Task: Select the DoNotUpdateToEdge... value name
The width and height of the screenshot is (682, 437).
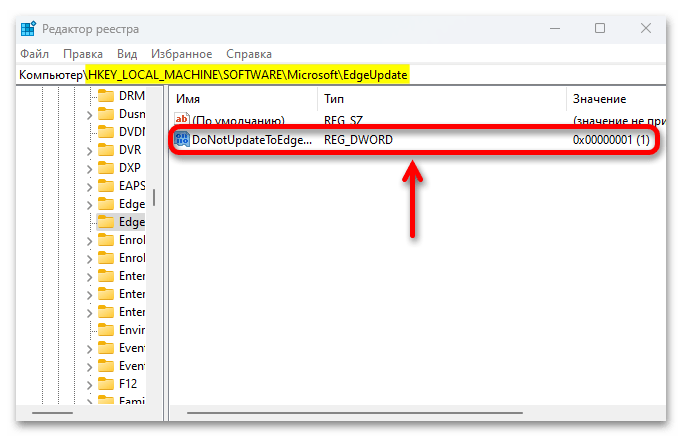Action: click(x=252, y=140)
